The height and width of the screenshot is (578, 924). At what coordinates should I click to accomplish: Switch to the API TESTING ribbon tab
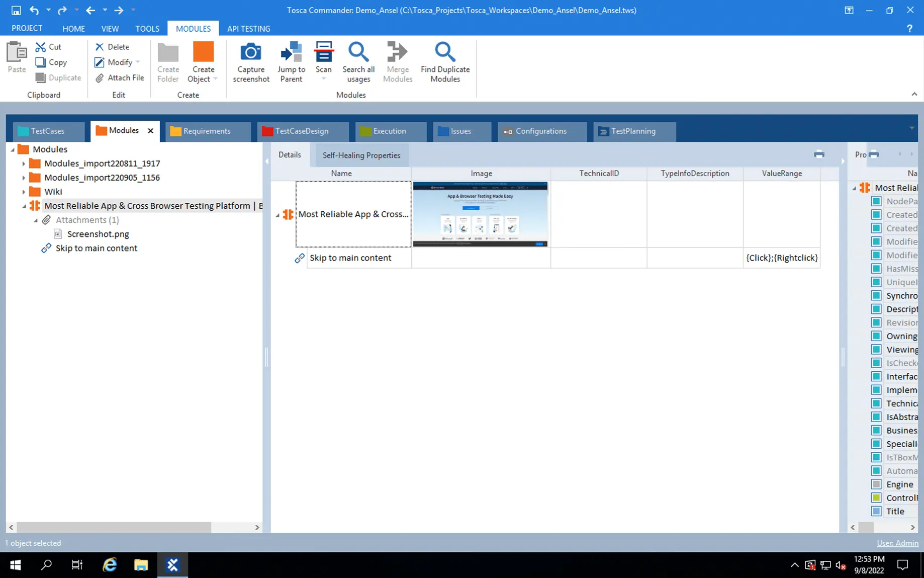pos(248,29)
